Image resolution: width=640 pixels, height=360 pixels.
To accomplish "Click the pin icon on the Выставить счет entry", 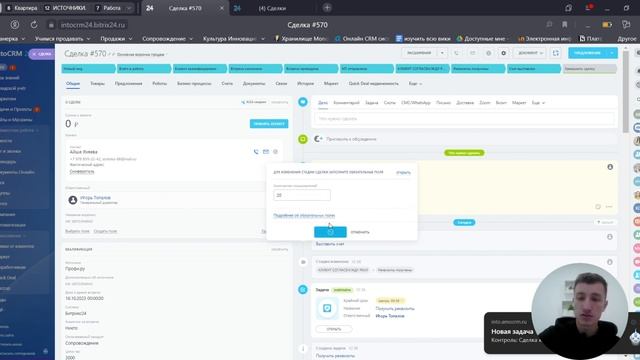I will click(610, 237).
